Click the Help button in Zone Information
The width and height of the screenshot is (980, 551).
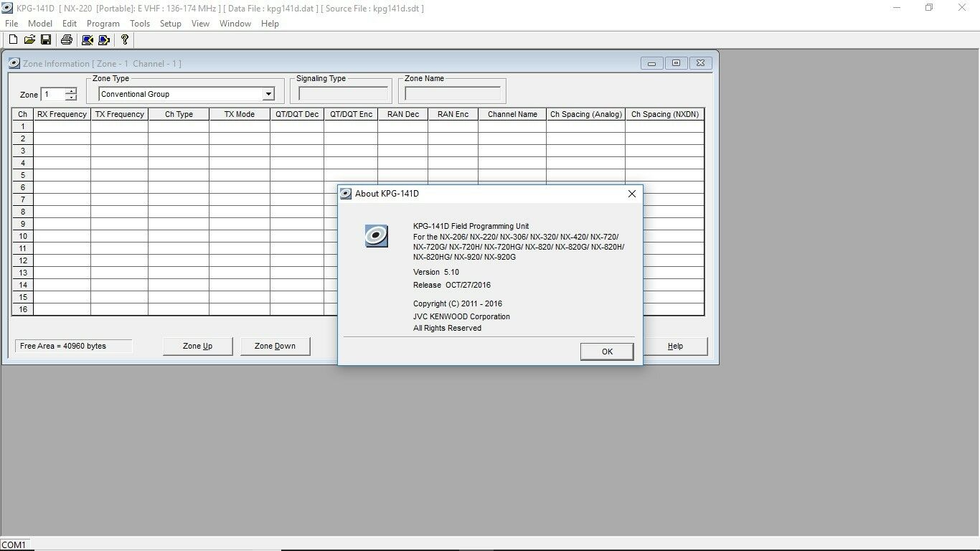click(675, 346)
